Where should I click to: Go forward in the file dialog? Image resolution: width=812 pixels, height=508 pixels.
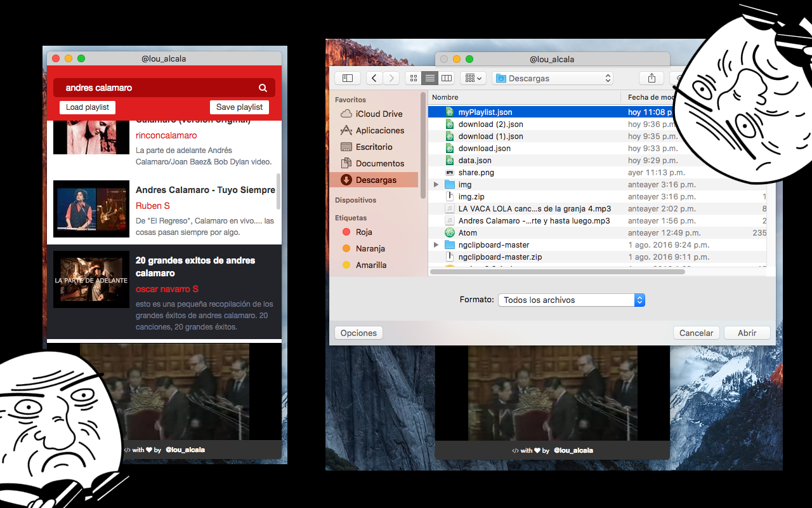pyautogui.click(x=391, y=78)
